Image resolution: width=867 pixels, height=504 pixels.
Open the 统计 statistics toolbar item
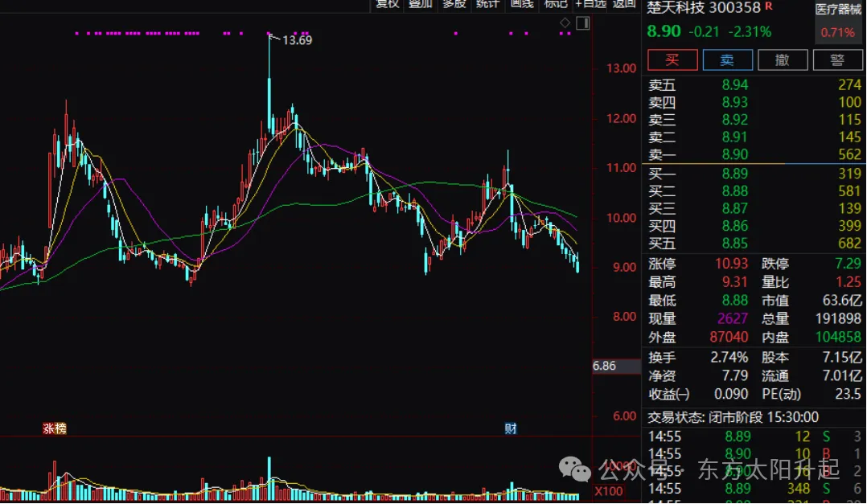[x=487, y=5]
